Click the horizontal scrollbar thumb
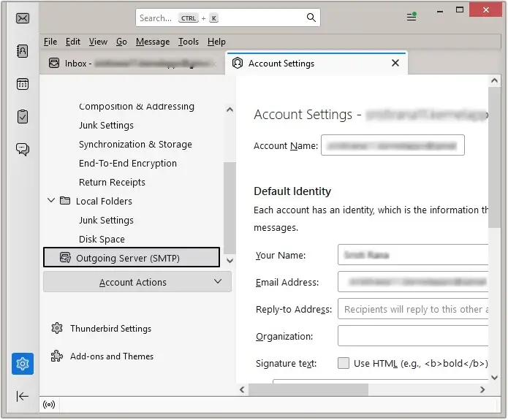Screen dimensions: 508x420 (308, 389)
